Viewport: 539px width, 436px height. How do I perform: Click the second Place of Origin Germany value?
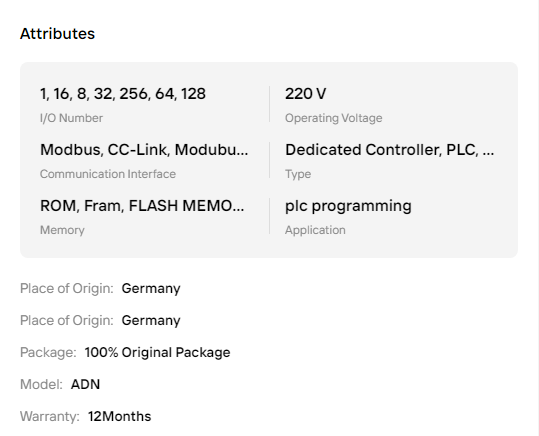tap(151, 320)
